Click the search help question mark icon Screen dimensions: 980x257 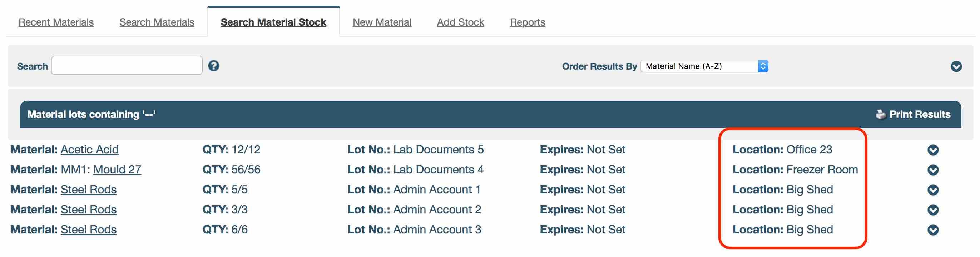coord(213,66)
